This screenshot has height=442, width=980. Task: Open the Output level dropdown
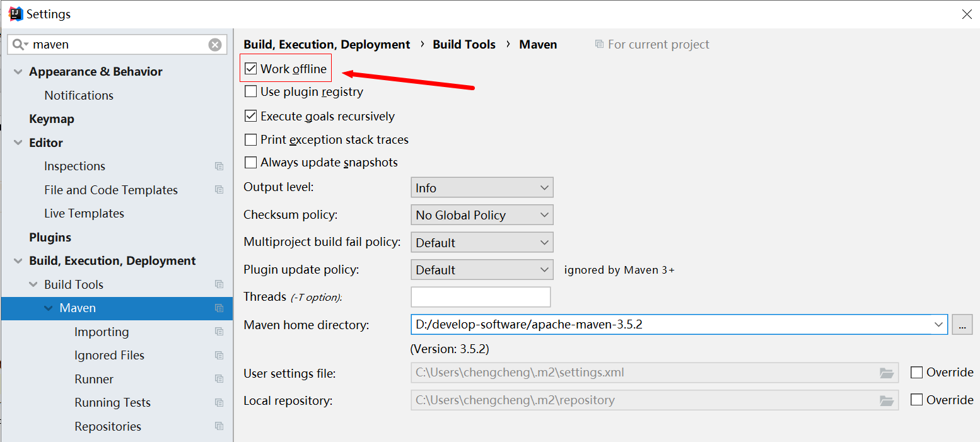pyautogui.click(x=482, y=188)
